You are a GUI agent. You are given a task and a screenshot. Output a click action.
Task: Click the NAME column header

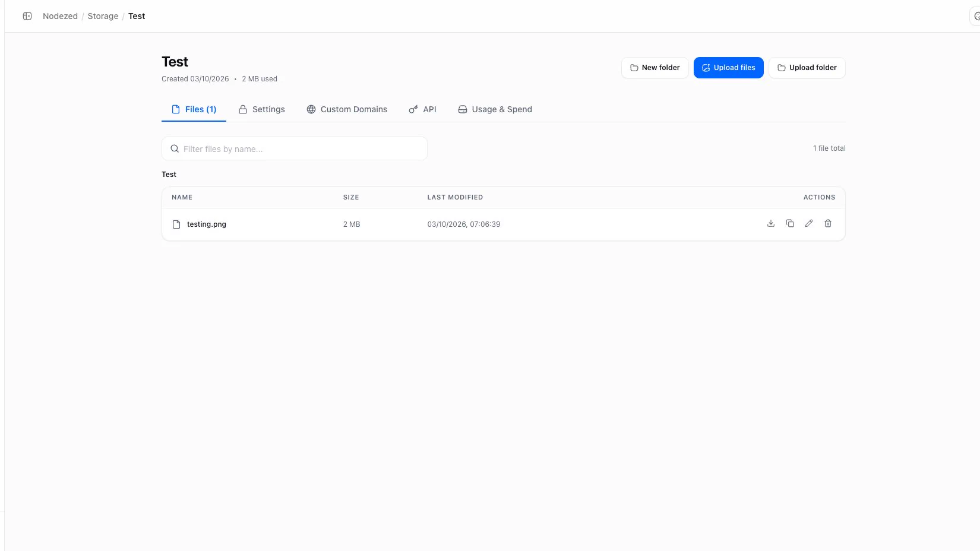[182, 197]
